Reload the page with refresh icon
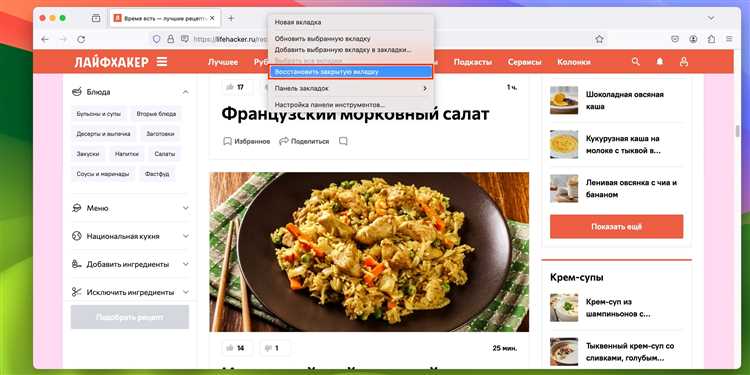This screenshot has width=750, height=375. tap(81, 39)
